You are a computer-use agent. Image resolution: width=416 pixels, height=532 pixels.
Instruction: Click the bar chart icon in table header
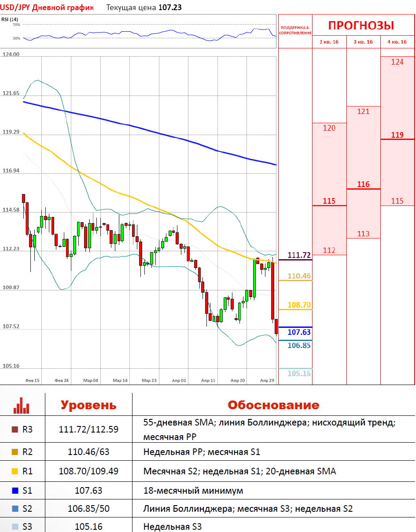22,405
